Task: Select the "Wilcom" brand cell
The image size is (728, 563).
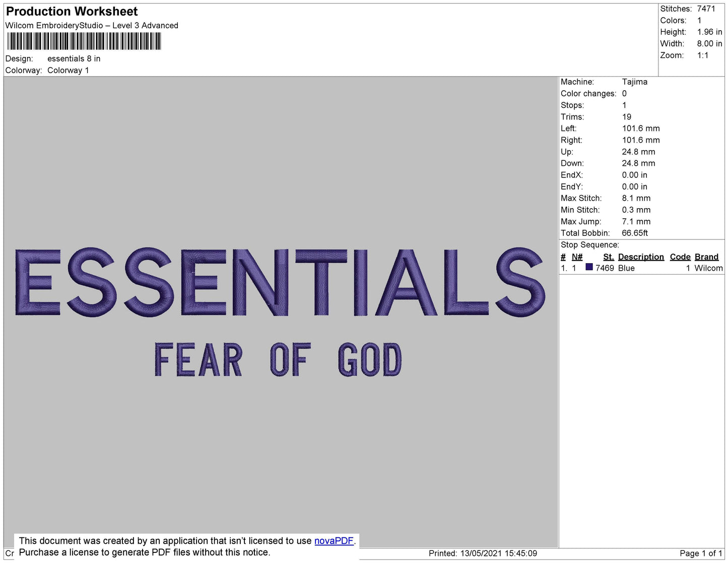Action: (x=708, y=268)
